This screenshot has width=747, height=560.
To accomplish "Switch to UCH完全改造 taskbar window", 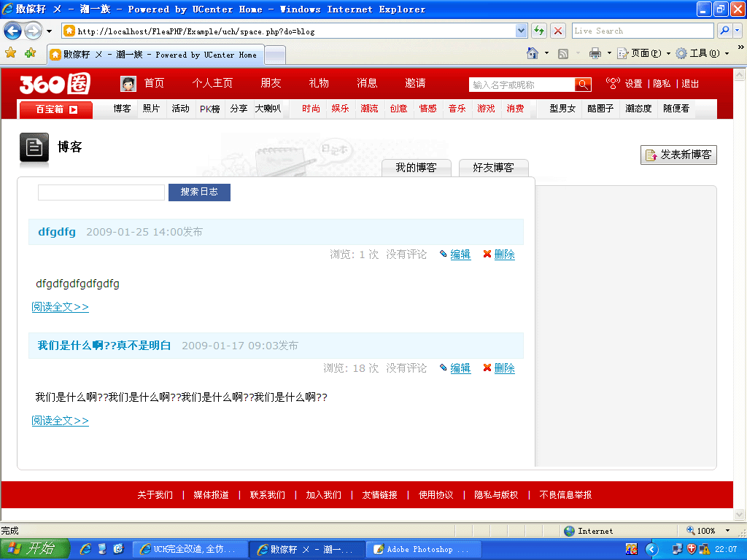I will pos(190,550).
